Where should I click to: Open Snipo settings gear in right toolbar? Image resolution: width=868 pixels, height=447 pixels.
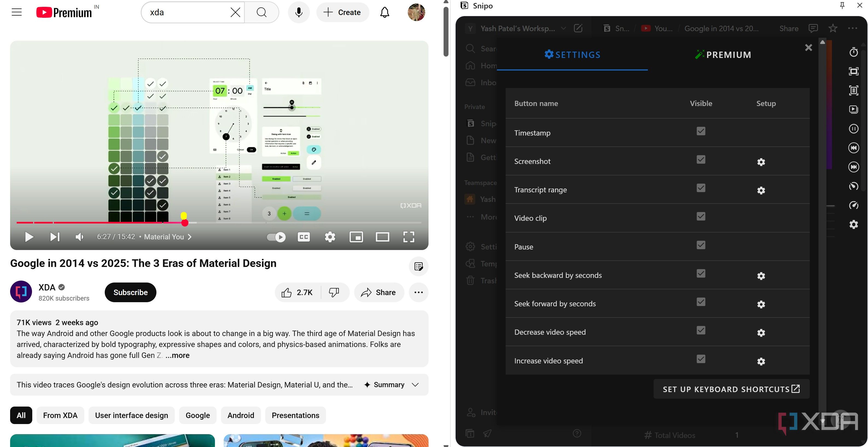(854, 225)
